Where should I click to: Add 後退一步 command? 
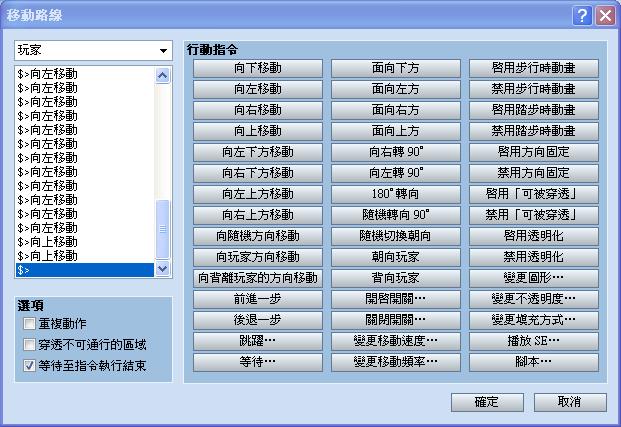[x=258, y=320]
